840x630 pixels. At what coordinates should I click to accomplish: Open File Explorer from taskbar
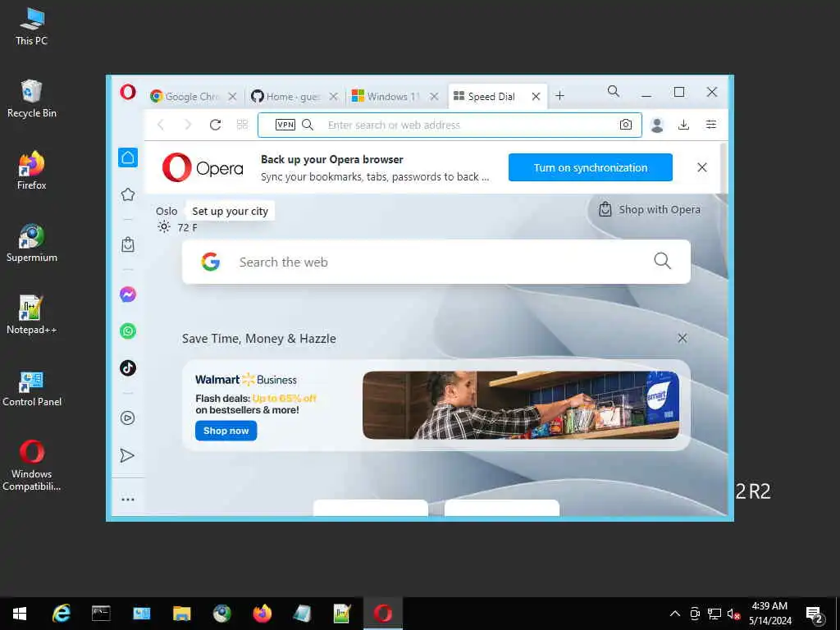pos(181,614)
